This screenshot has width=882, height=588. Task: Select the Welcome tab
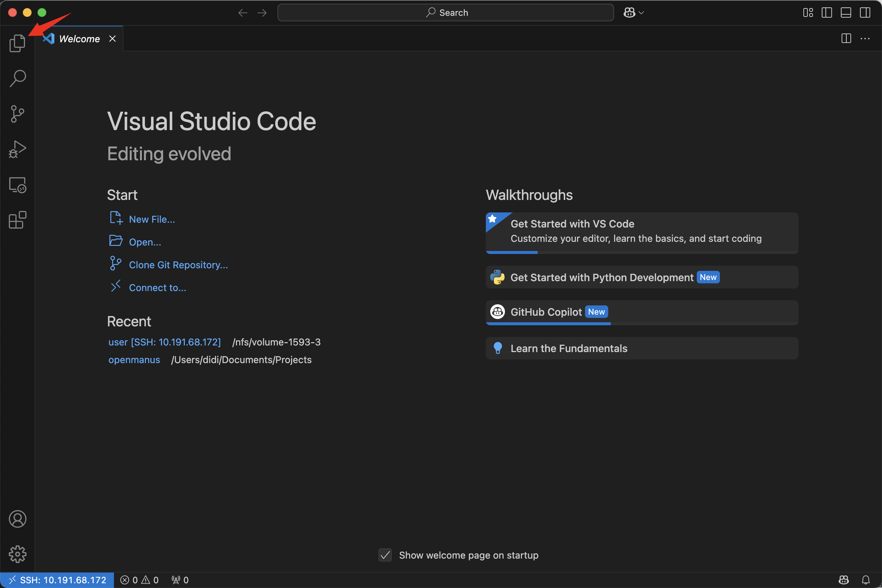coord(79,39)
